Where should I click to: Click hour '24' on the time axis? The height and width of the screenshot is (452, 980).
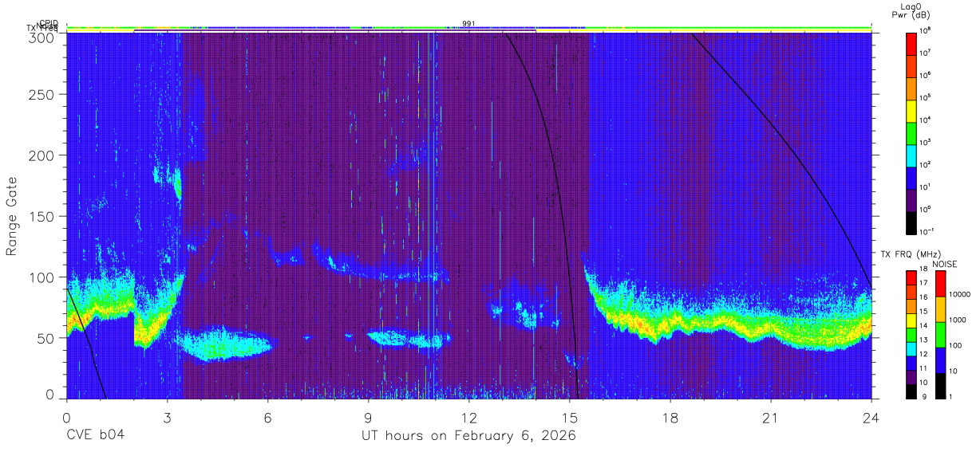(x=871, y=417)
